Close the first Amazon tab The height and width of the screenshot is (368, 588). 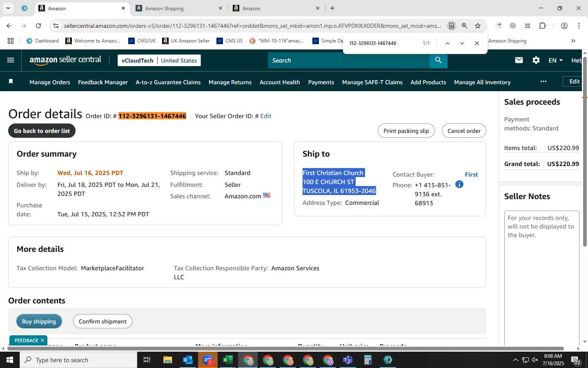click(123, 8)
